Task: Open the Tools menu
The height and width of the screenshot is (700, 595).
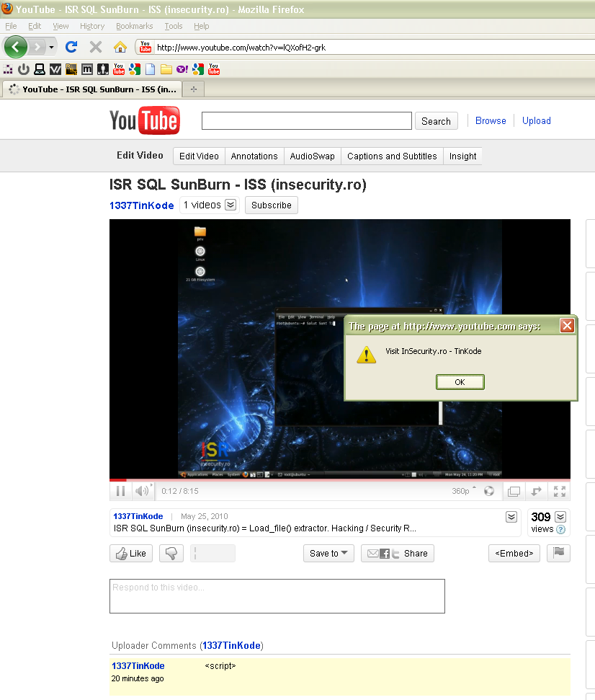Action: tap(174, 26)
